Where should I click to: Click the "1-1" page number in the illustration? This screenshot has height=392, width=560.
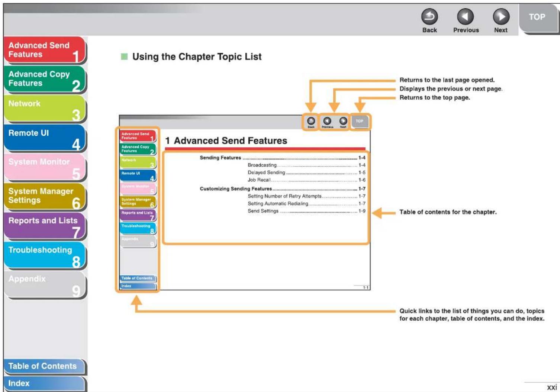pyautogui.click(x=366, y=287)
